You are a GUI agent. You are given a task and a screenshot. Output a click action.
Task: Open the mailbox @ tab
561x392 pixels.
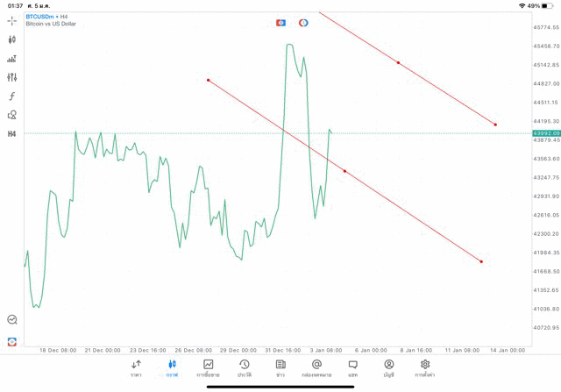316,367
